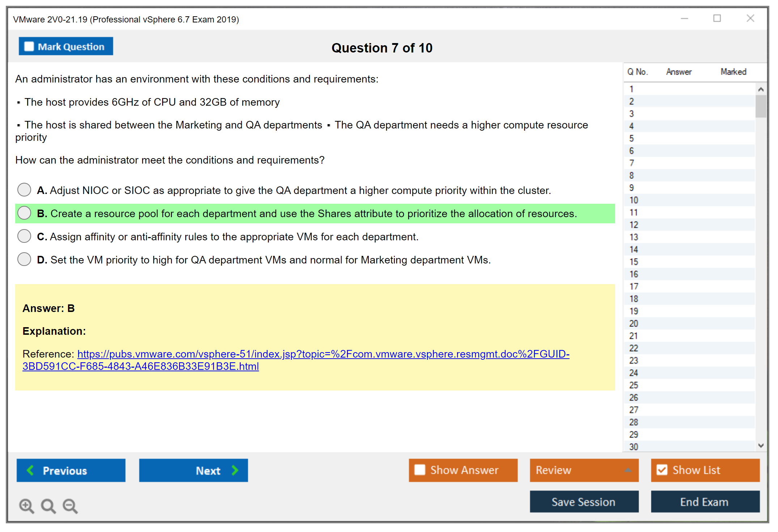Select question 15 in the list
The width and height of the screenshot is (778, 532).
click(634, 262)
